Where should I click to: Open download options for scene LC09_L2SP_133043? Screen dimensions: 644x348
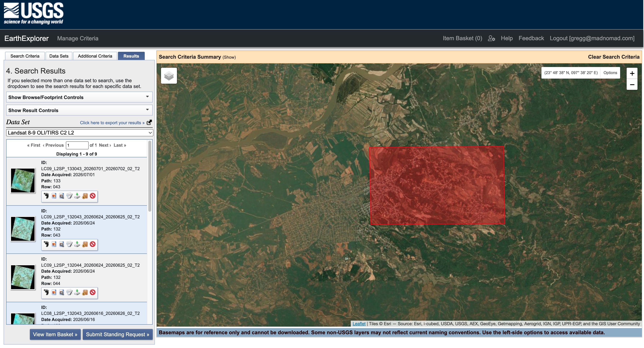(x=77, y=196)
